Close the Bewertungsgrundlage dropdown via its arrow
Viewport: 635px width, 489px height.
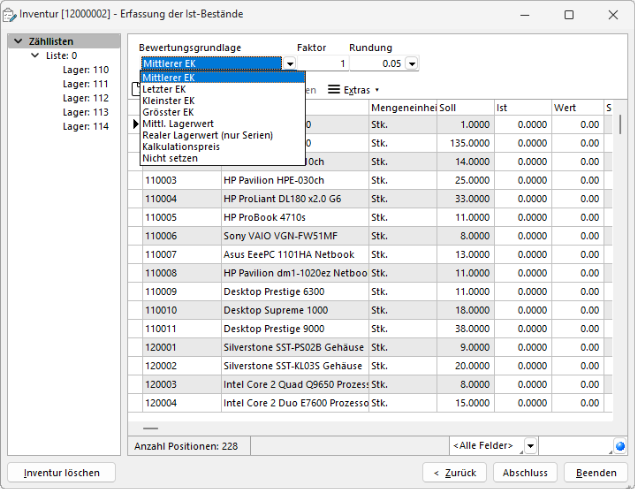[290, 64]
